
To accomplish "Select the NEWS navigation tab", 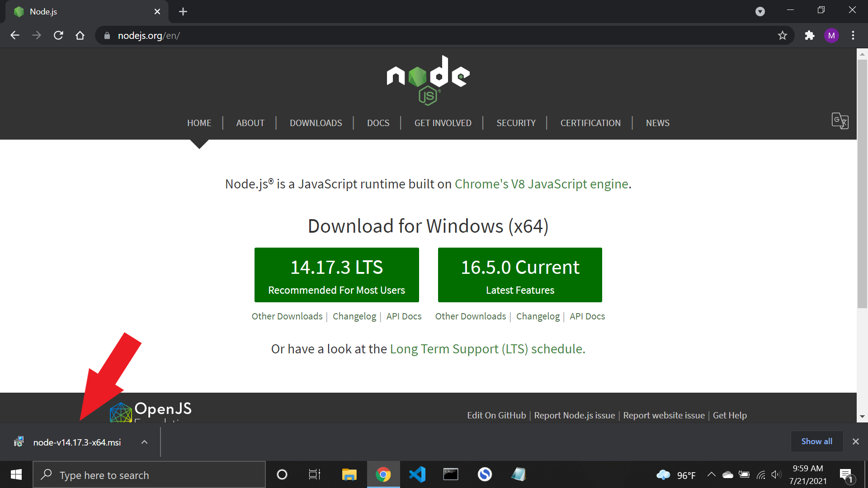I will tap(657, 123).
